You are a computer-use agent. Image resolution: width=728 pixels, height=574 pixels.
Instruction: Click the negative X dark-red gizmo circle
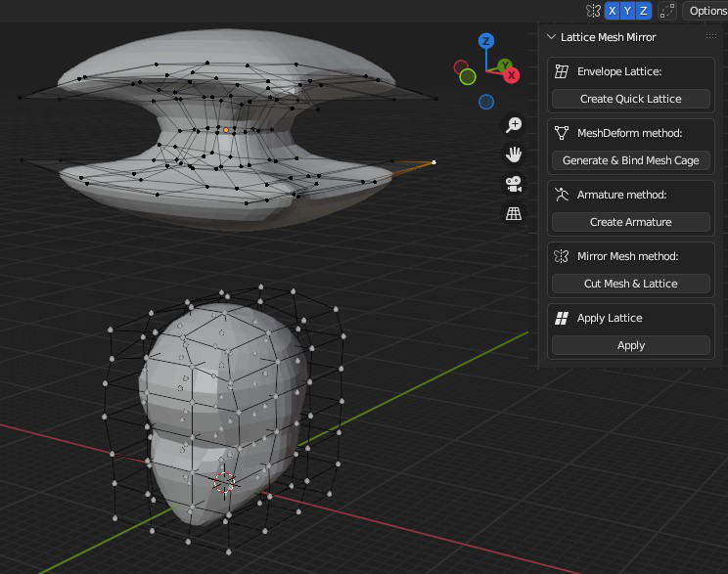(x=461, y=67)
